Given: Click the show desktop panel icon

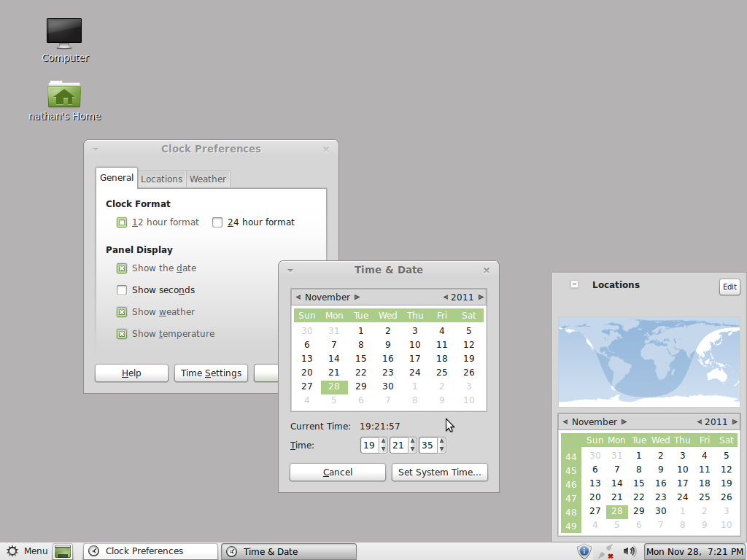Looking at the screenshot, I should pyautogui.click(x=63, y=551).
